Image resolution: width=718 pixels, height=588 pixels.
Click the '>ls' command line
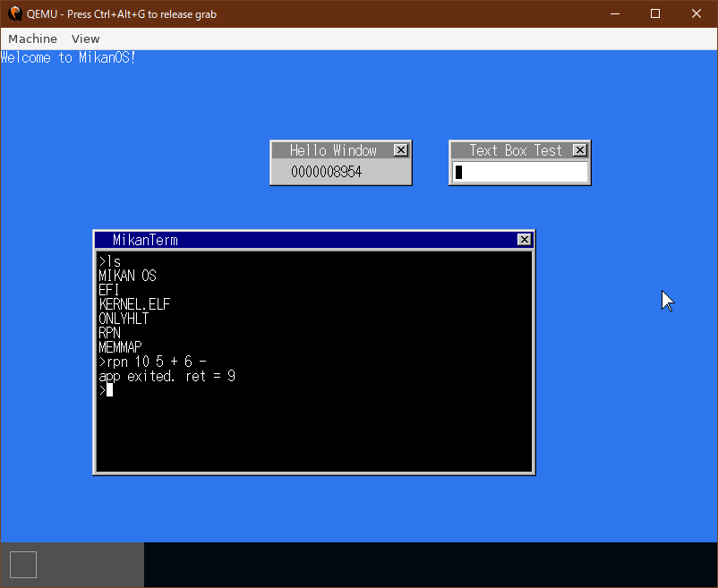point(110,261)
